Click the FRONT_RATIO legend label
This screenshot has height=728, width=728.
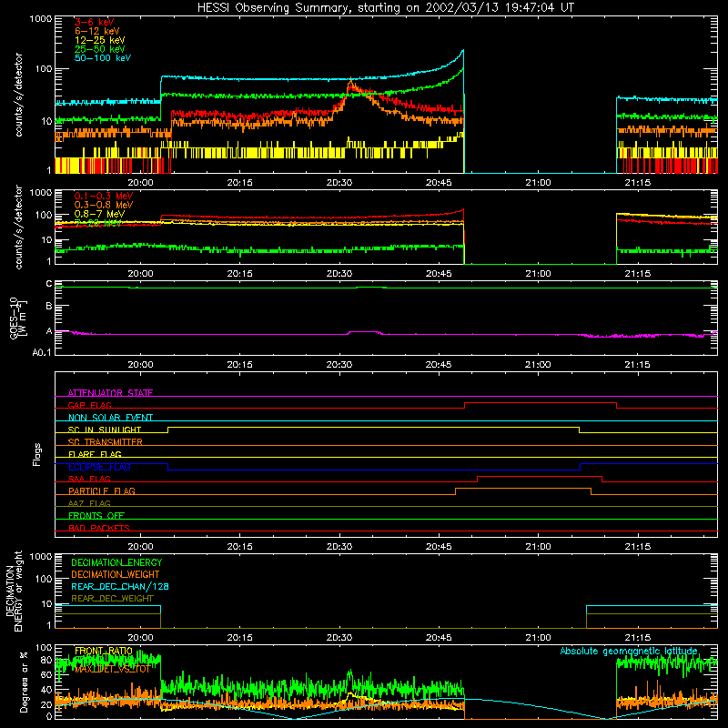point(104,651)
